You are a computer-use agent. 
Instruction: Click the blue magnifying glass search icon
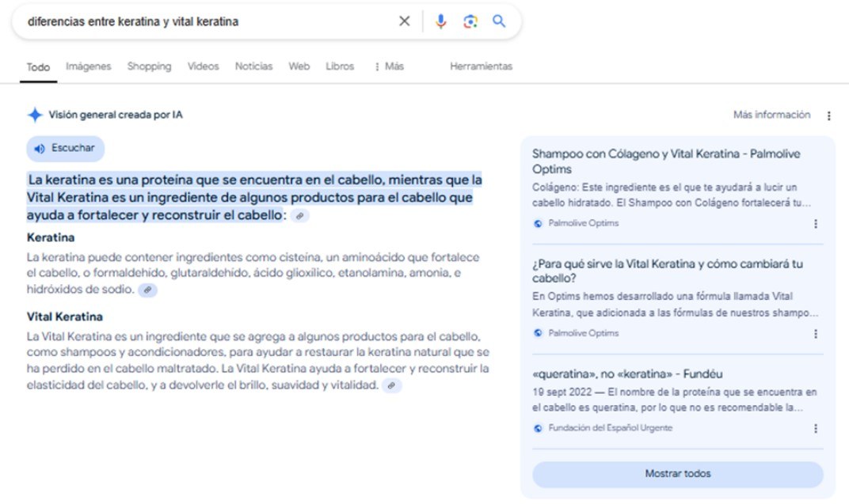pyautogui.click(x=499, y=21)
